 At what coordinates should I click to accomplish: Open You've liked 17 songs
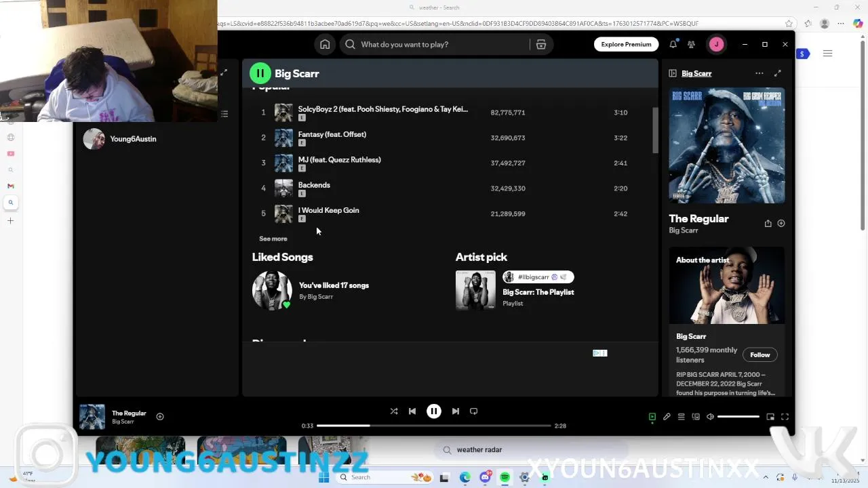click(334, 285)
